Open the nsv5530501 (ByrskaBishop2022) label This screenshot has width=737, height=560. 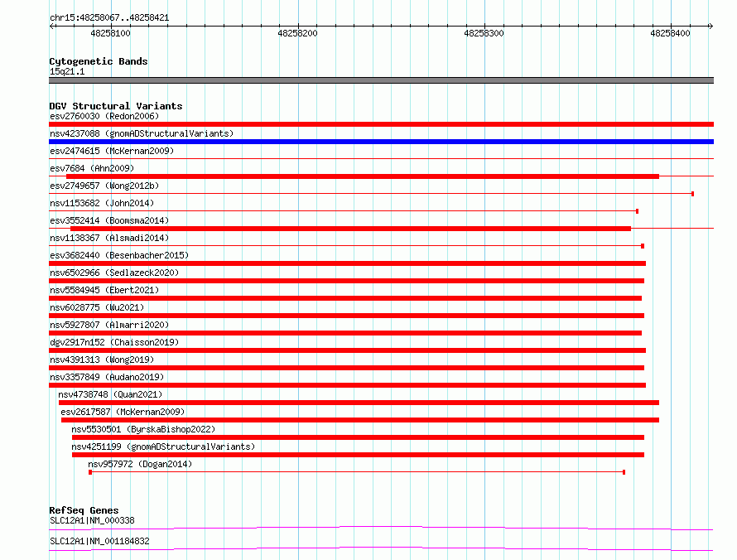pyautogui.click(x=143, y=429)
